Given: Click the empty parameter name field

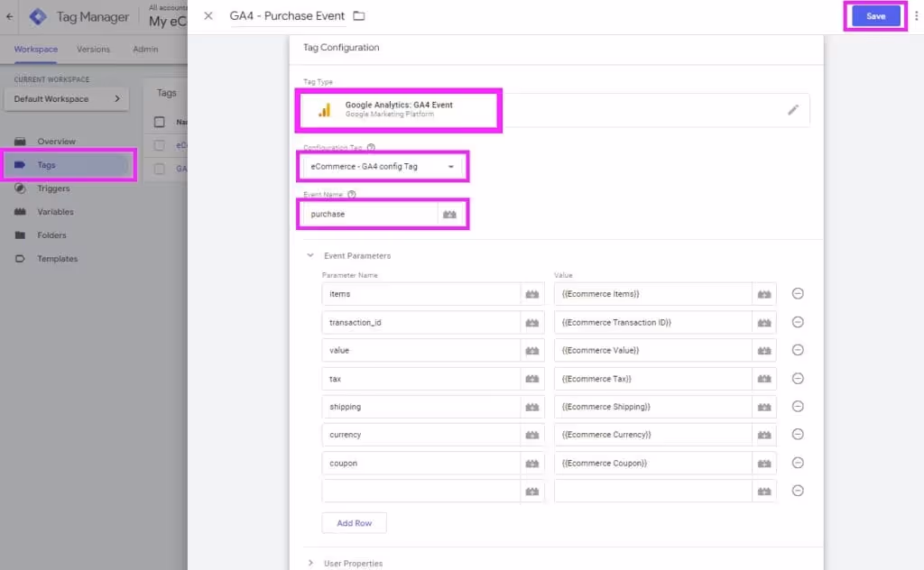Looking at the screenshot, I should 420,492.
